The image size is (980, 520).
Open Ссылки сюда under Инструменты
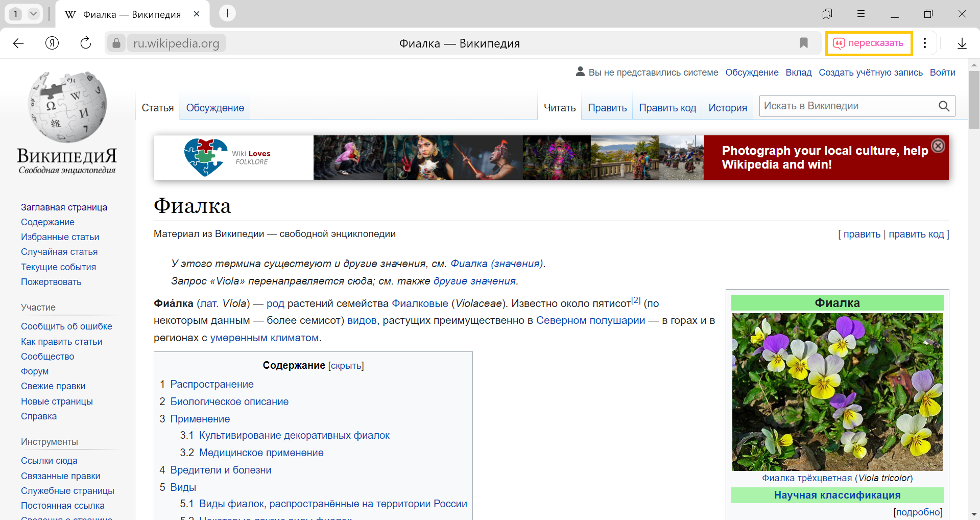(49, 461)
